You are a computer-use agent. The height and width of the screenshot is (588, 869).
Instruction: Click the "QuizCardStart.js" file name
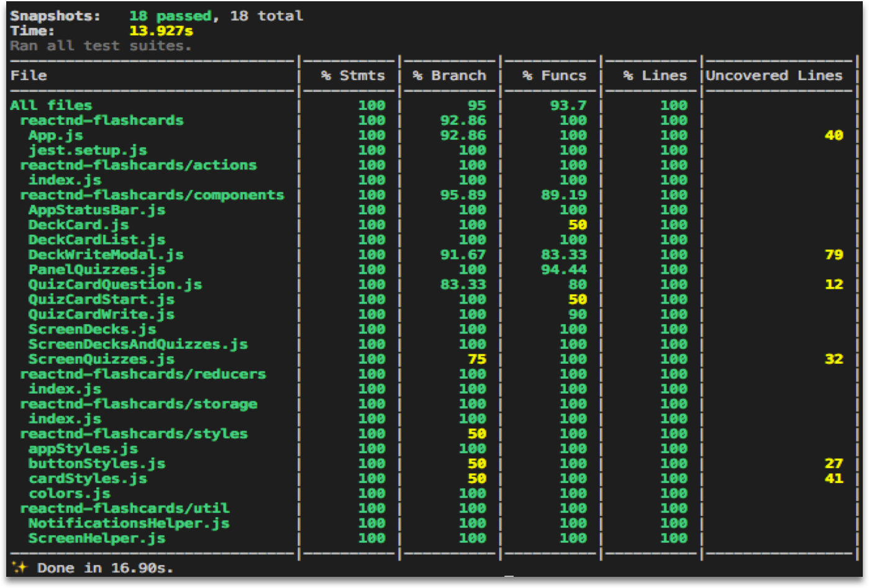101,299
